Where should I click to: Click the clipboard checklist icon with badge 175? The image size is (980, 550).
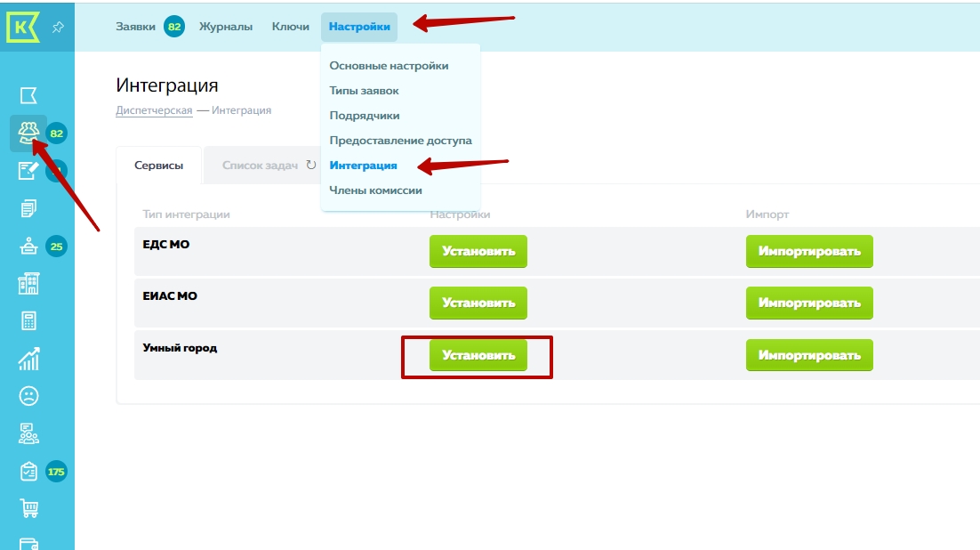[x=28, y=471]
